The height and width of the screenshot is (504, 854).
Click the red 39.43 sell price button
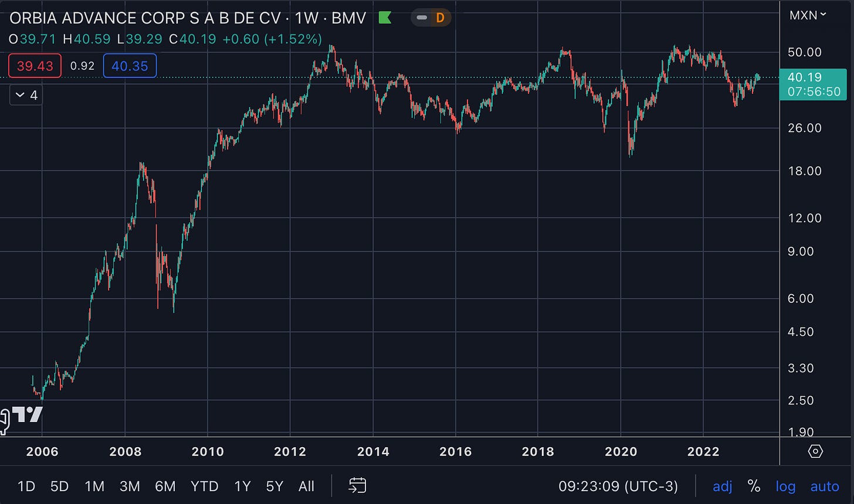[x=35, y=66]
